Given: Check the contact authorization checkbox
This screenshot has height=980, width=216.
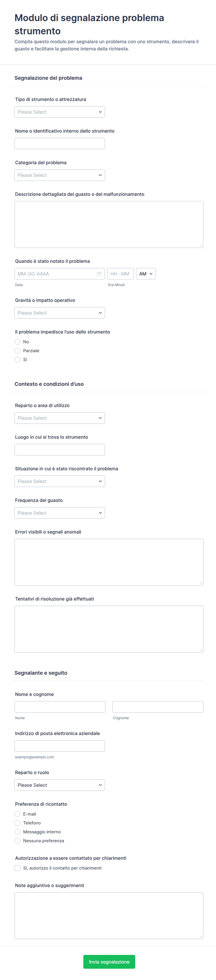Looking at the screenshot, I should tap(17, 868).
